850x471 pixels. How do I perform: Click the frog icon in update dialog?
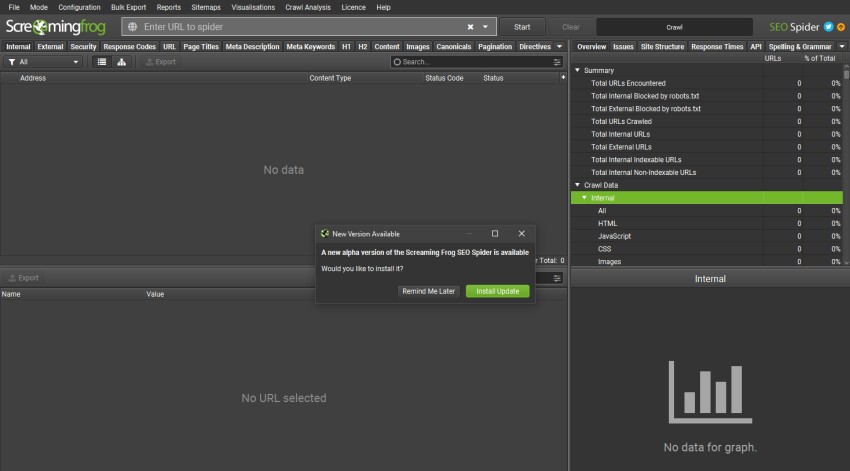coord(325,234)
